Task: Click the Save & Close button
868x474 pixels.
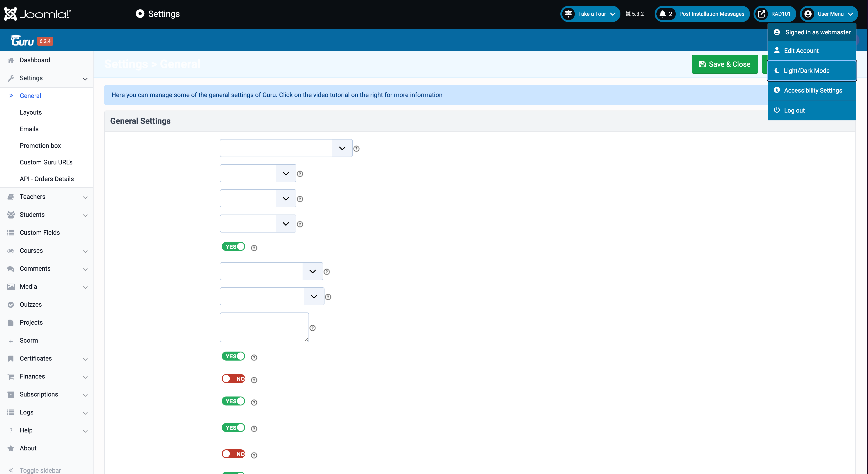Action: 725,64
